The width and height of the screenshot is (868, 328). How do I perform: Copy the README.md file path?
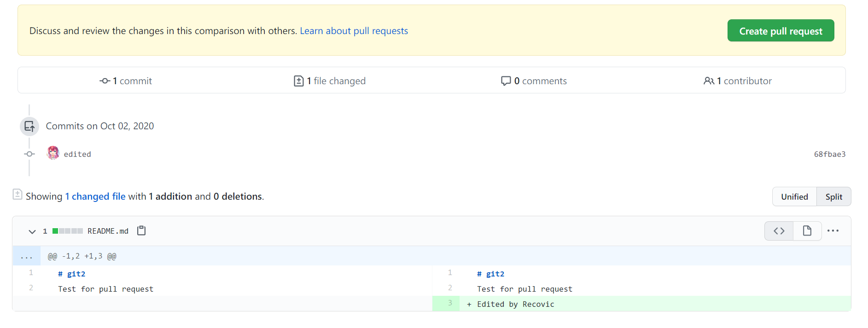[141, 231]
